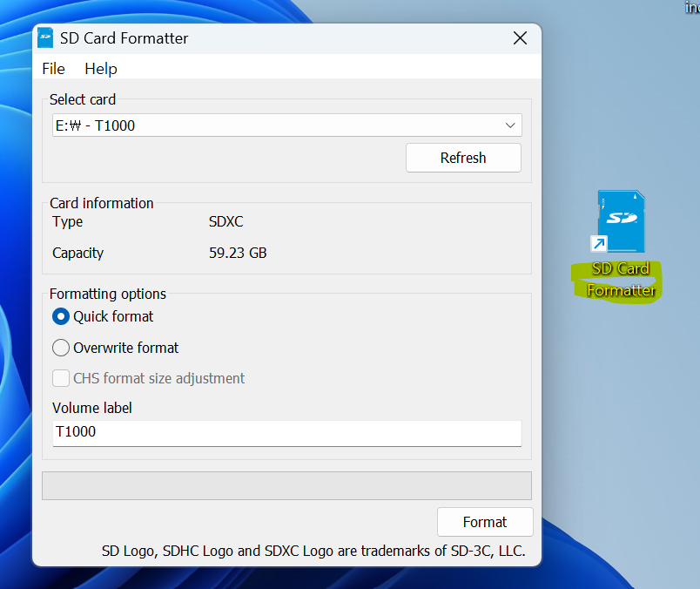
Task: Tick the CHS format size adjustment checkbox
Action: [61, 378]
